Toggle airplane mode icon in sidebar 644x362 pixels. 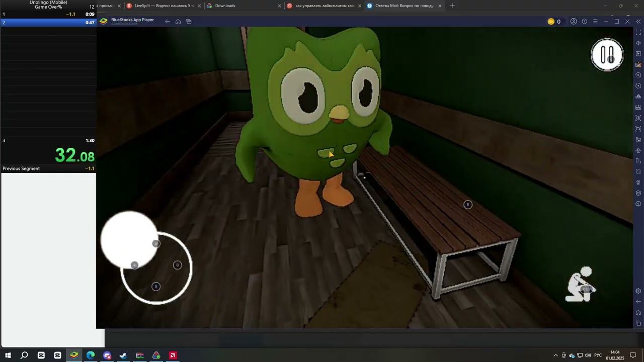tap(638, 150)
